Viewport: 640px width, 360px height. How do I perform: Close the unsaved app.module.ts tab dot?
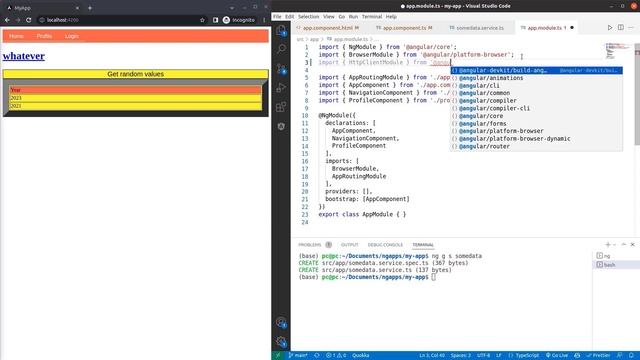click(572, 28)
